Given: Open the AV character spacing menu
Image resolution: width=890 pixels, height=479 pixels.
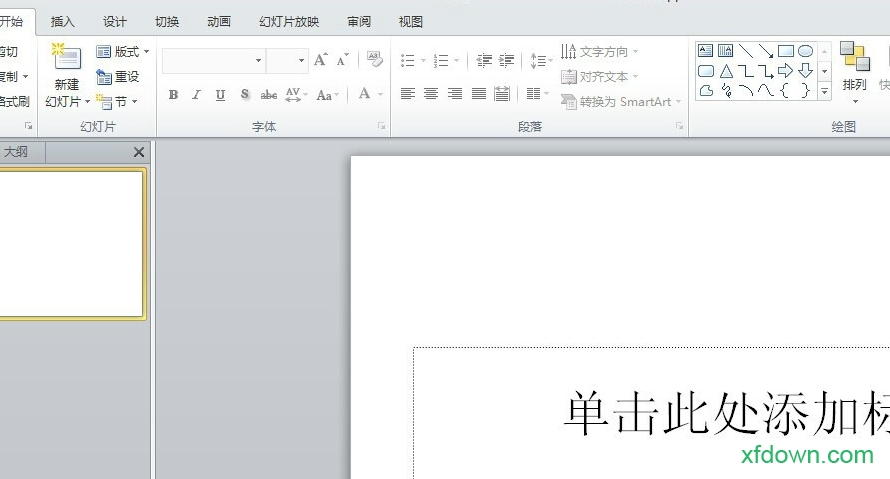Looking at the screenshot, I should point(296,95).
